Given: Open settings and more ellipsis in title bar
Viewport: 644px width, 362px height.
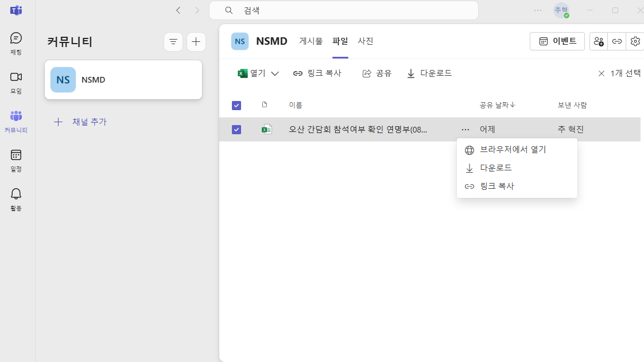Looking at the screenshot, I should [x=538, y=10].
